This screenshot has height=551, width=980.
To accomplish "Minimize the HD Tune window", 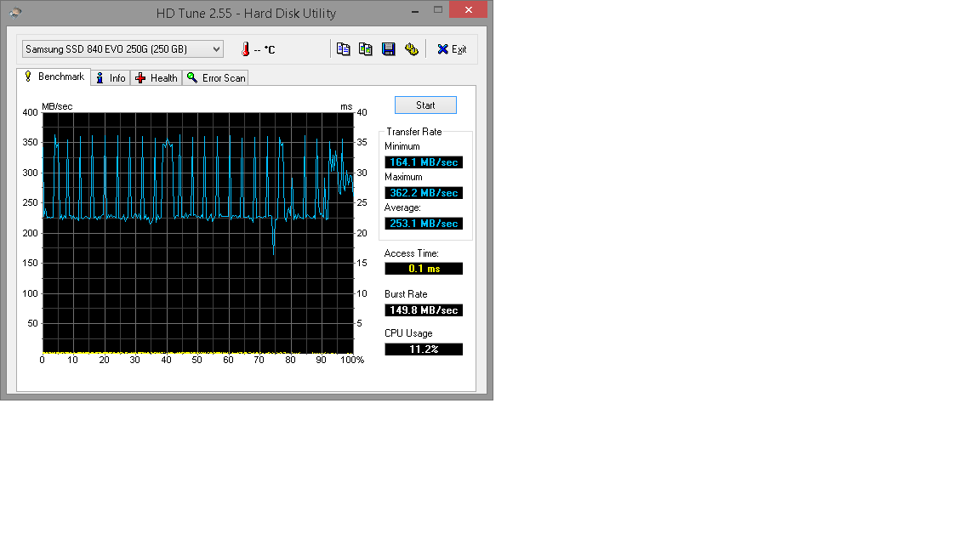I will 415,10.
